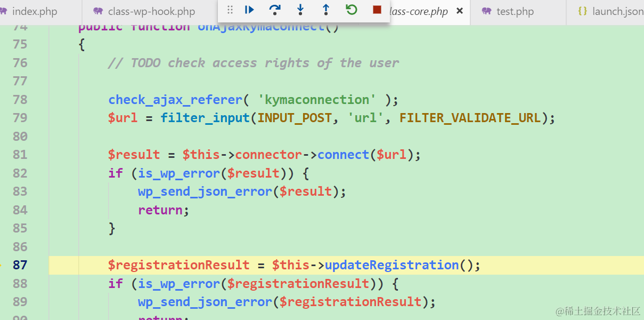Click the $url variable on line 79

(x=123, y=118)
